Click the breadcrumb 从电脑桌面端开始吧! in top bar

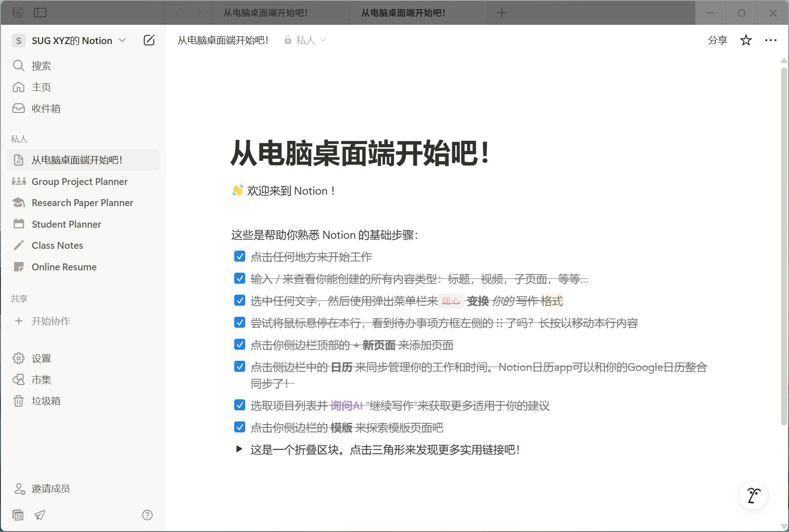coord(223,40)
